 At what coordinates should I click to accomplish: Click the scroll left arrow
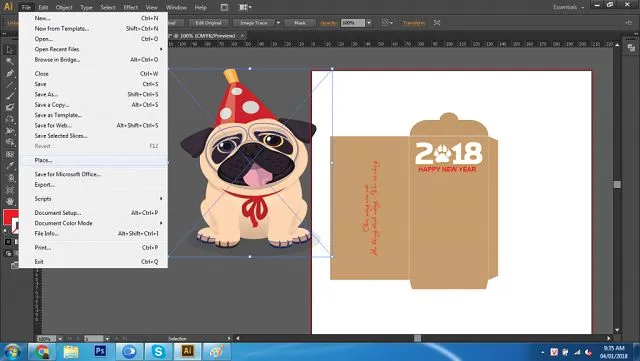238,339
